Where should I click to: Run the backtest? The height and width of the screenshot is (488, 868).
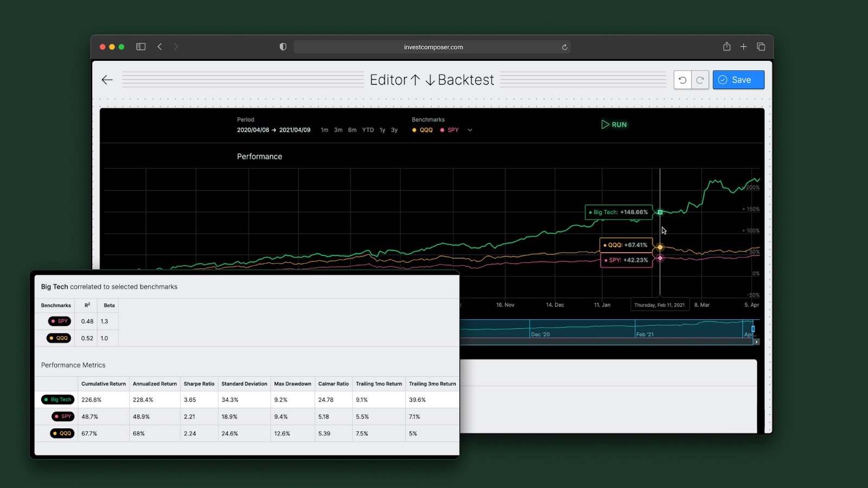tap(614, 125)
